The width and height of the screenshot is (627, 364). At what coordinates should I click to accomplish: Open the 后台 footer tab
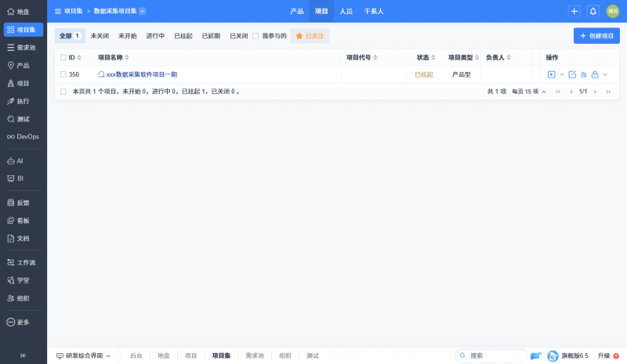136,355
